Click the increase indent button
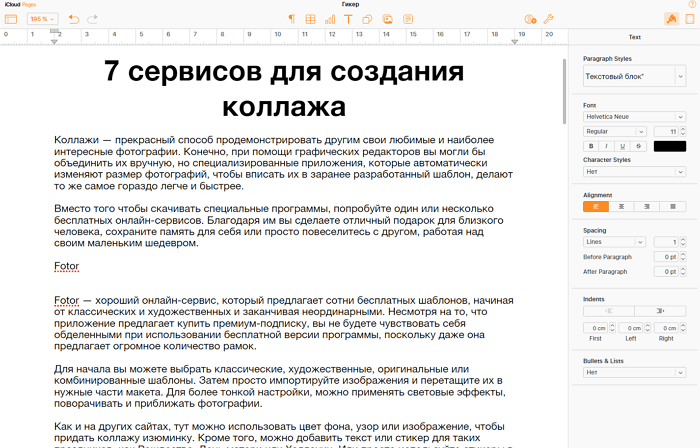The width and height of the screenshot is (700, 448). tap(660, 311)
